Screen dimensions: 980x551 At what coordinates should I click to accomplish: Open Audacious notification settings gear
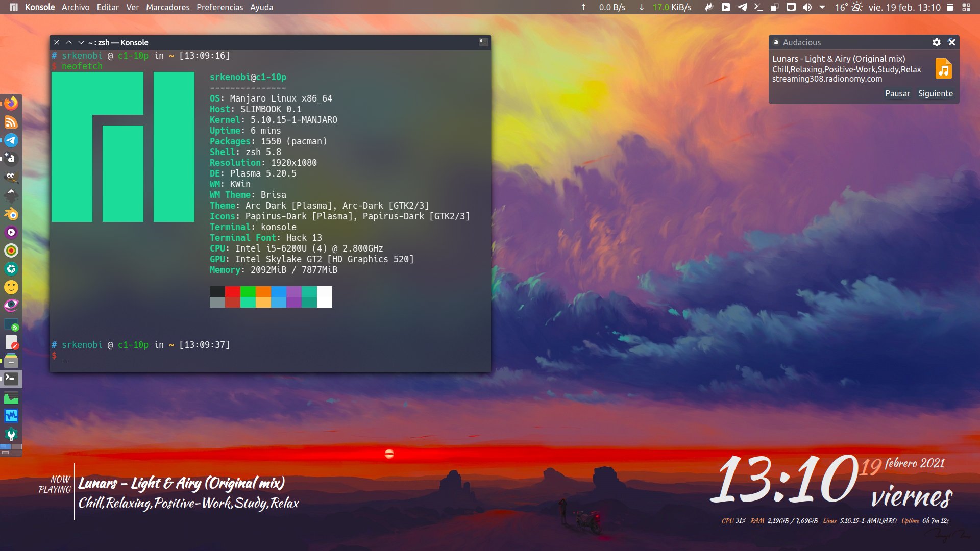coord(936,42)
